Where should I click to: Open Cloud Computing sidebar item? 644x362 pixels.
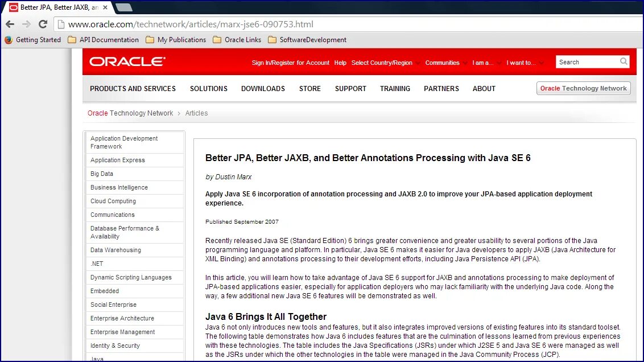[135, 201]
